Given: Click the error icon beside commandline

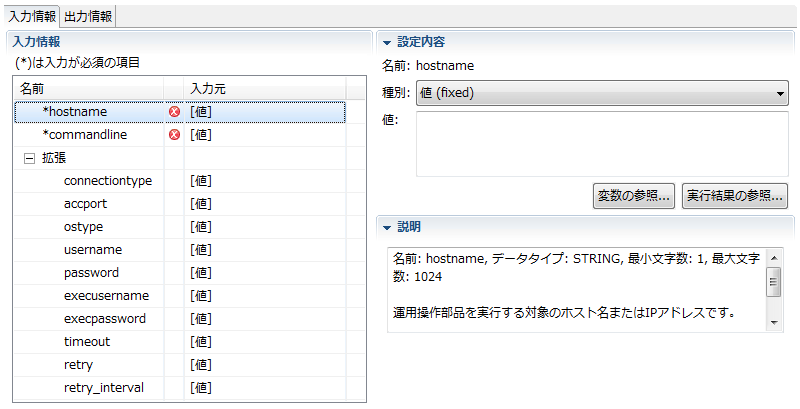Looking at the screenshot, I should tap(175, 135).
